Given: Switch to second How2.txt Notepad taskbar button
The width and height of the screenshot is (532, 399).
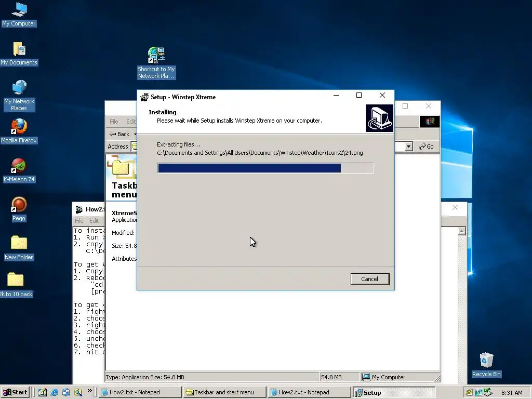Looking at the screenshot, I should [309, 392].
